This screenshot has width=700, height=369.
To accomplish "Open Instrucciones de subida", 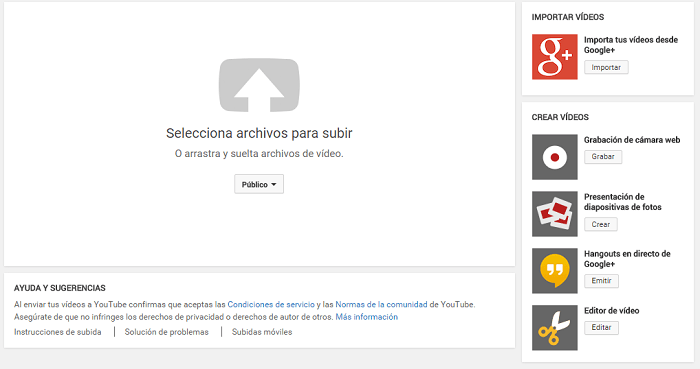I will [58, 332].
